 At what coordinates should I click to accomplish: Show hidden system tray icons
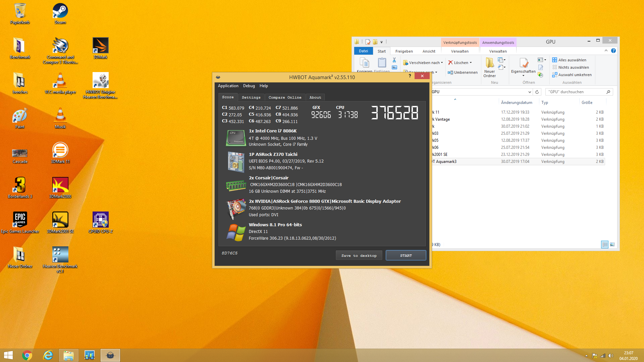point(586,356)
